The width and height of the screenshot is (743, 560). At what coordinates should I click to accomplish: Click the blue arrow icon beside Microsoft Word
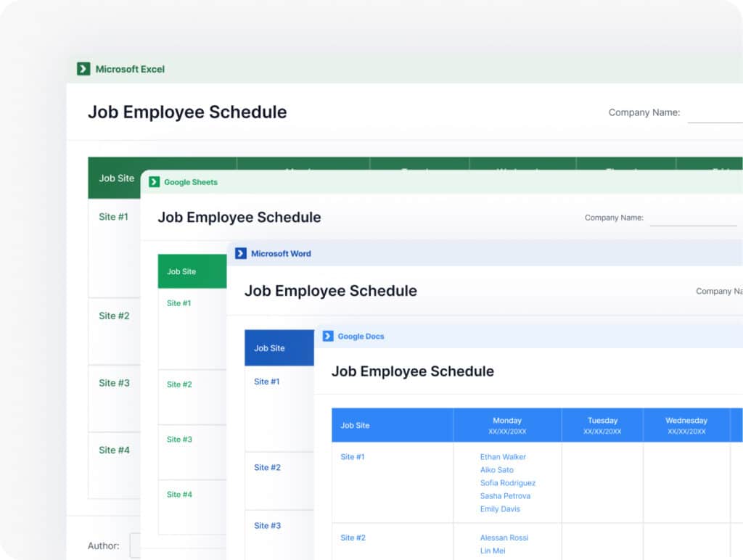[240, 253]
